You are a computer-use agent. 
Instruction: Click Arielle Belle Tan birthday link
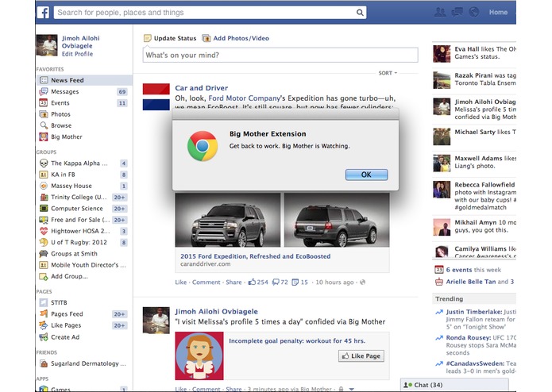point(471,282)
